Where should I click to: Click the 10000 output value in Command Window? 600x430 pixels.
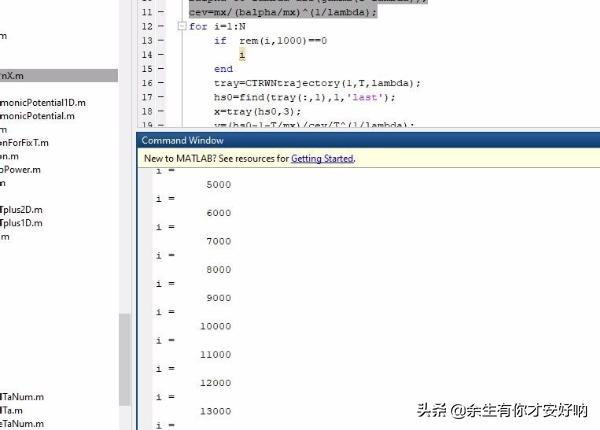pos(215,326)
